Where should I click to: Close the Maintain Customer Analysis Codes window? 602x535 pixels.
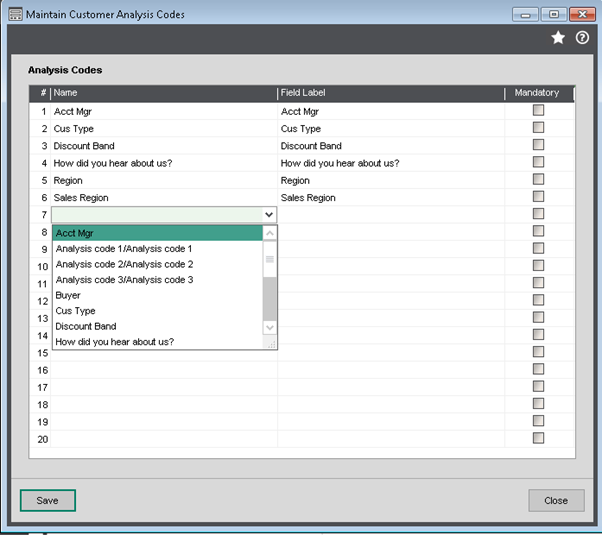click(556, 500)
